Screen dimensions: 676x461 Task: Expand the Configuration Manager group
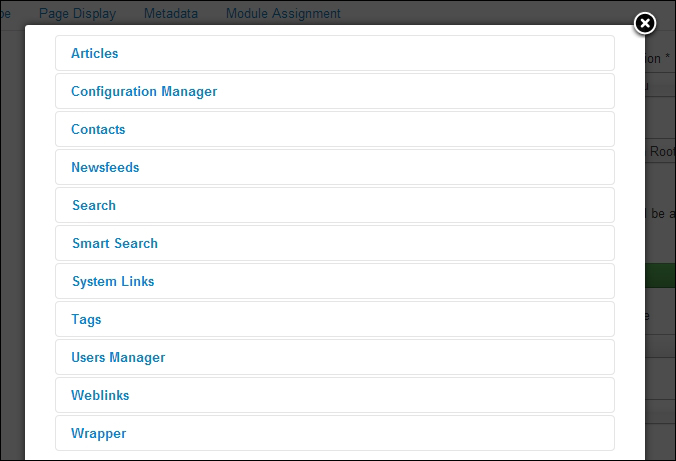tap(144, 91)
